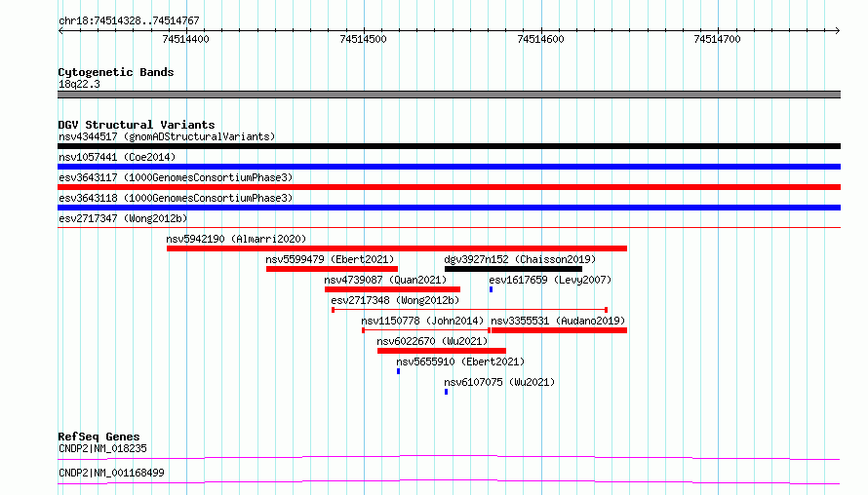Select gene label CNDP2|NM_001168499
Image resolution: width=868 pixels, height=495 pixels.
[111, 473]
